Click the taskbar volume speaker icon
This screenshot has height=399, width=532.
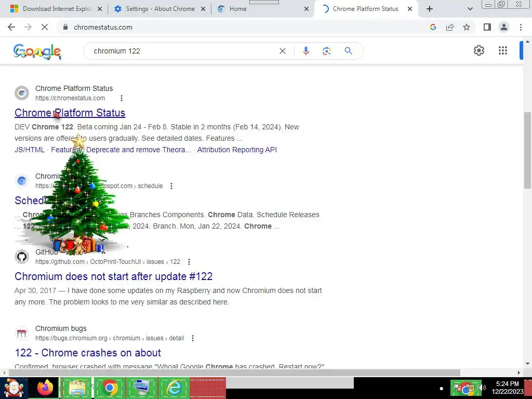pos(482,388)
